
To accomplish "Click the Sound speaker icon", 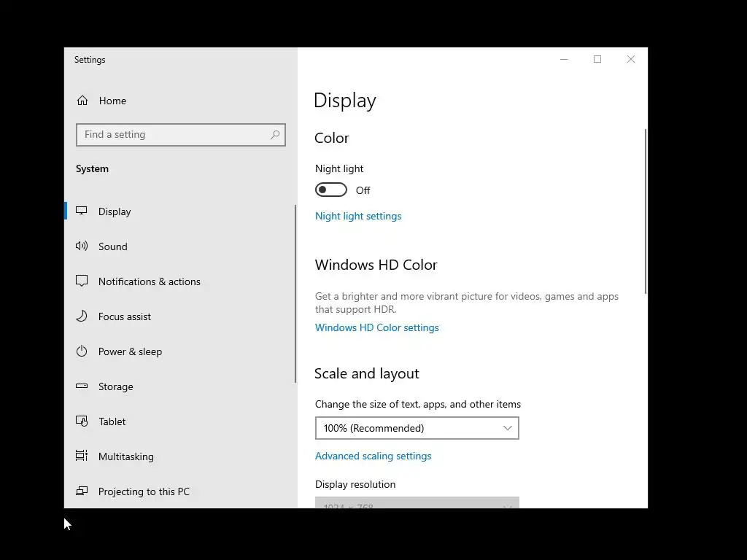I will click(82, 246).
